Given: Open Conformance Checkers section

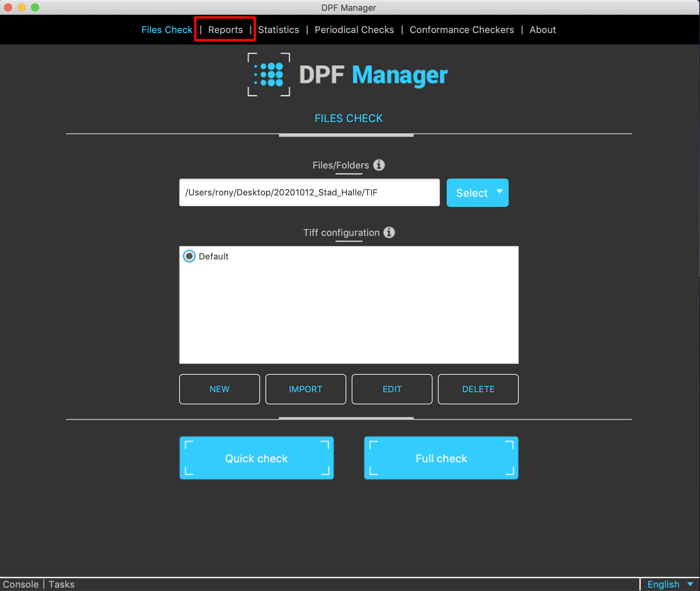Looking at the screenshot, I should click(x=462, y=30).
